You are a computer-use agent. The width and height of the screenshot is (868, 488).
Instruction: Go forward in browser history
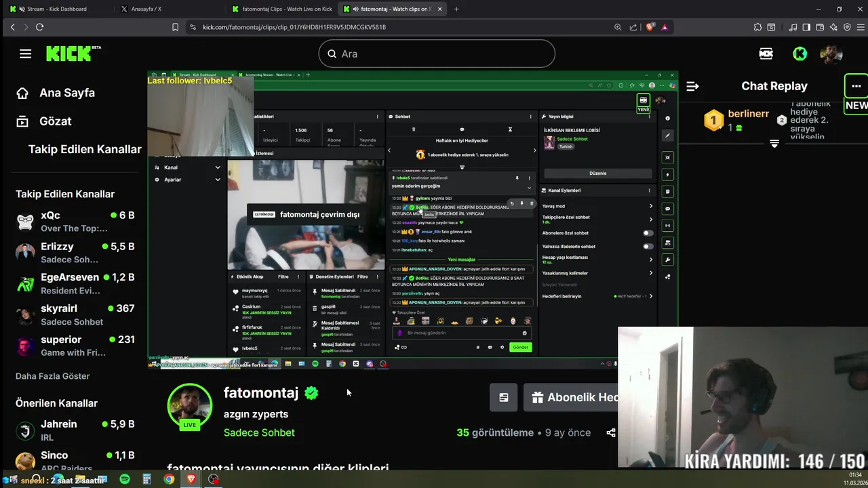point(26,27)
